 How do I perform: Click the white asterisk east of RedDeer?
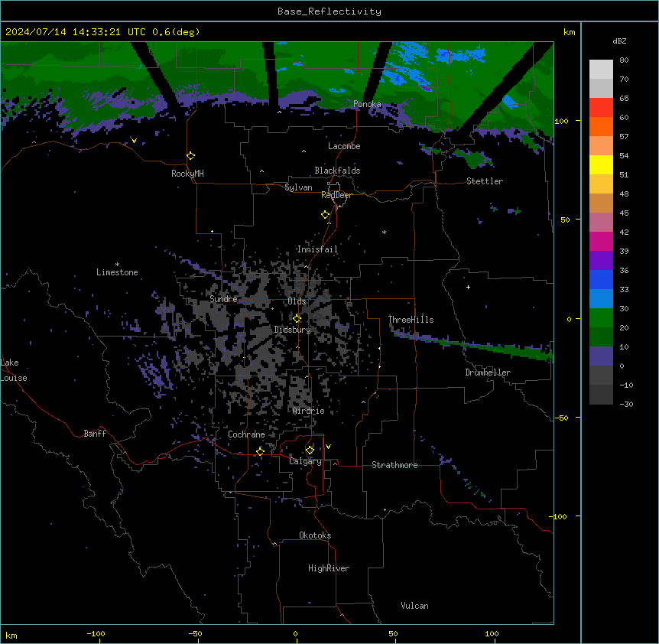384,232
